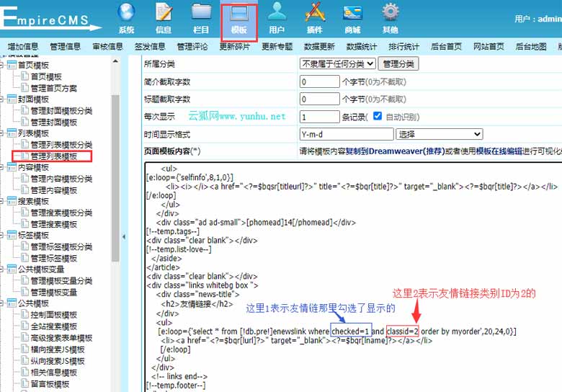Click the sidebar vertical scrollbar thumb

point(115,179)
